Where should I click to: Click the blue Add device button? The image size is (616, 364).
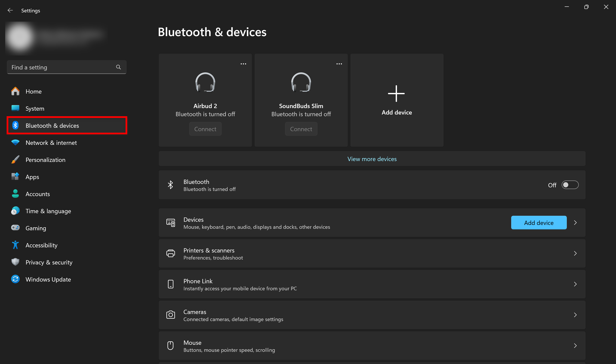pos(538,222)
